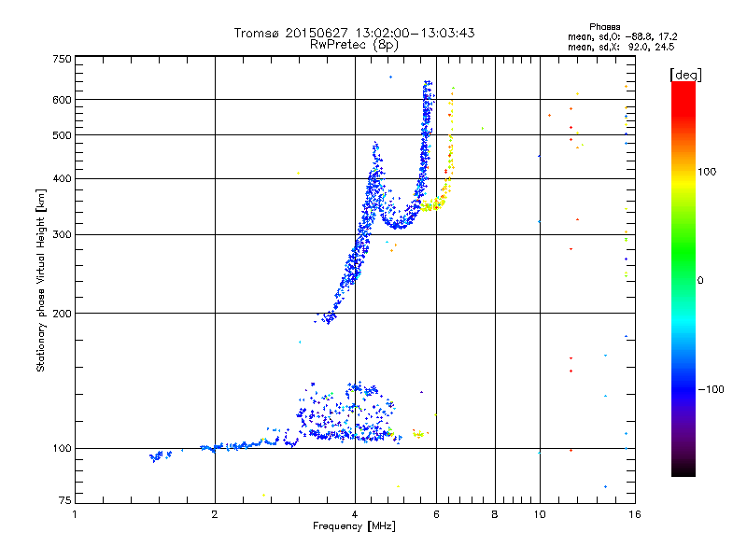Click the [deg] color bar label
This screenshot has width=747, height=560.
pyautogui.click(x=685, y=75)
